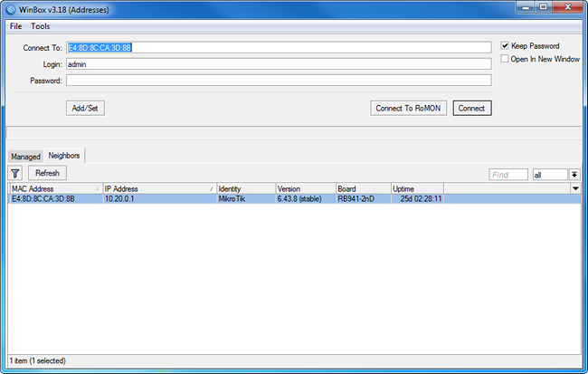This screenshot has width=588, height=374.
Task: Expand the column chooser arrow in table header
Action: [575, 188]
